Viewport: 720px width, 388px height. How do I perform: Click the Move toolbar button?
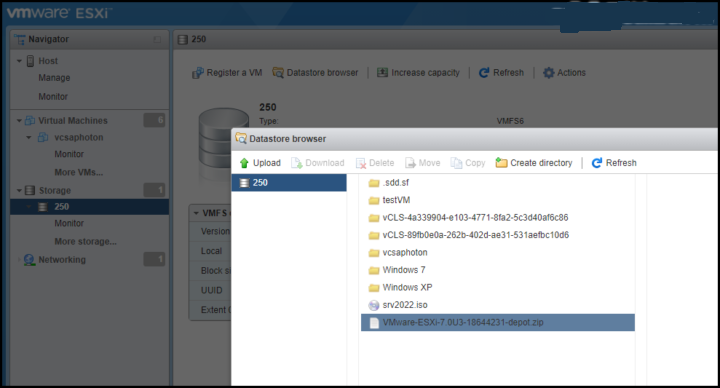(x=422, y=163)
